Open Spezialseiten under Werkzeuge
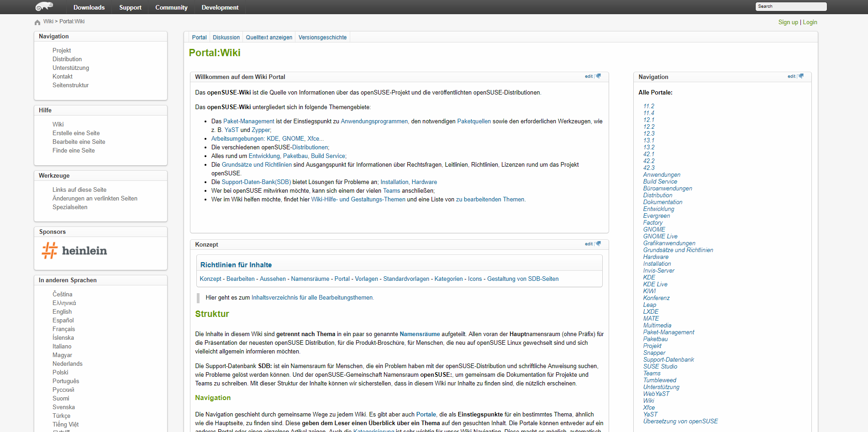The image size is (868, 432). click(70, 207)
